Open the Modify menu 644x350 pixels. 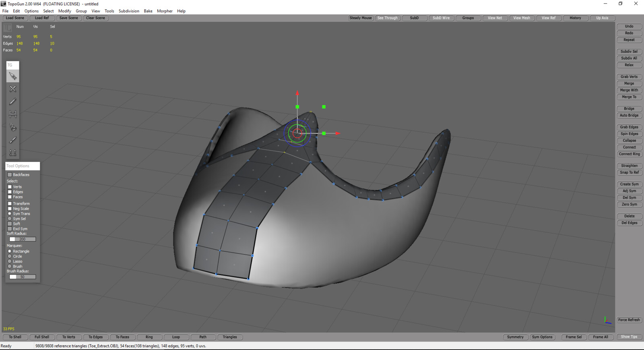pos(64,11)
